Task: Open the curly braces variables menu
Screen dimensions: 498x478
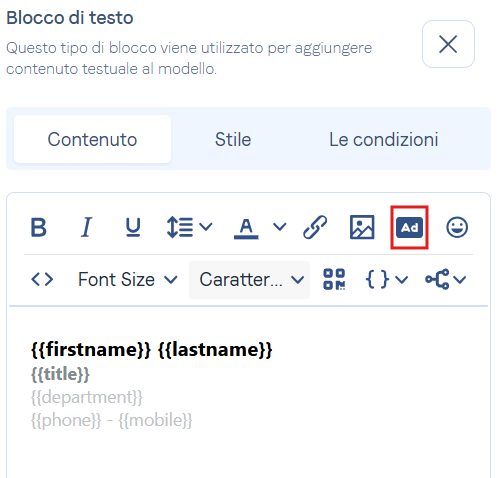Action: pos(387,279)
